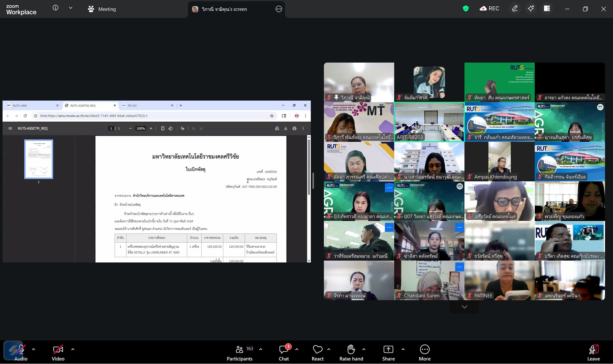Screen dimensions: 613x364
Task: Open shared screen options ellipsis menu
Action: [279, 9]
